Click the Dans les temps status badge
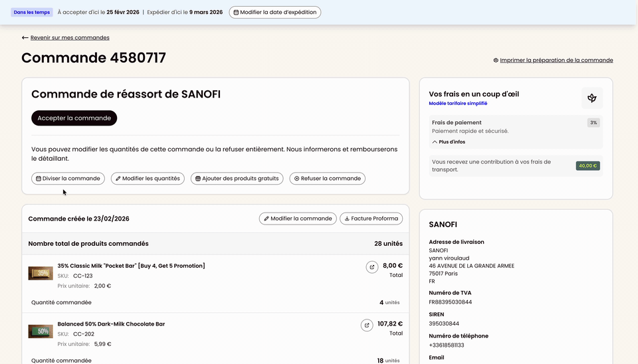 tap(32, 12)
